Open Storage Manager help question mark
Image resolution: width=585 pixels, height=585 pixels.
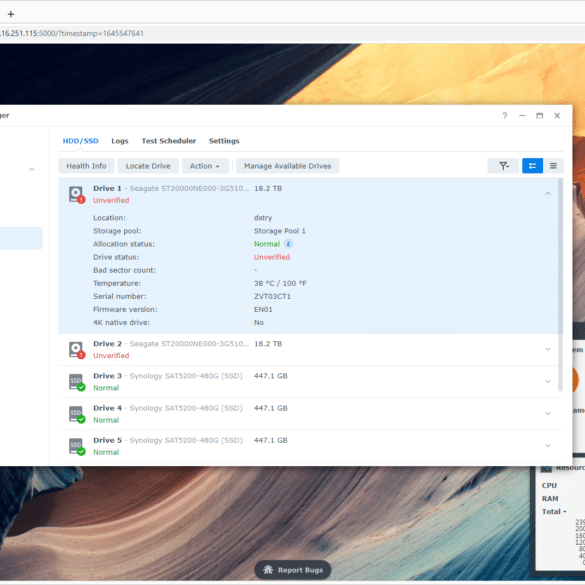pos(504,116)
